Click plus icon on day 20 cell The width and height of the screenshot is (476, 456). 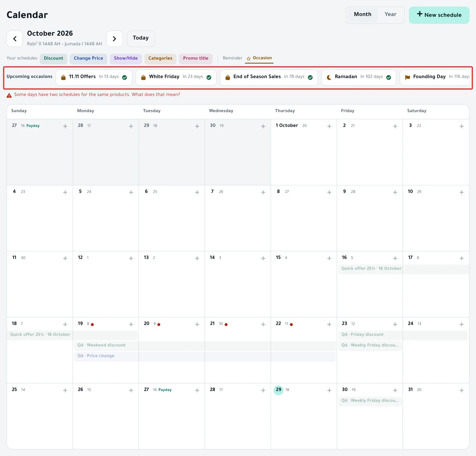[x=197, y=324]
